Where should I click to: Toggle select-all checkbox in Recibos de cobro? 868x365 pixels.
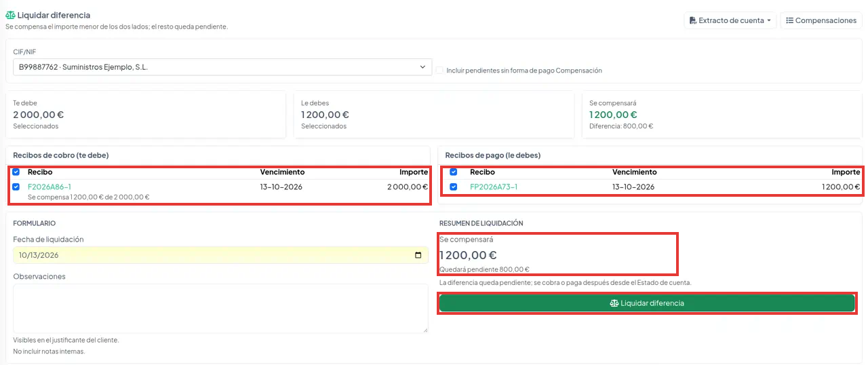(16, 172)
